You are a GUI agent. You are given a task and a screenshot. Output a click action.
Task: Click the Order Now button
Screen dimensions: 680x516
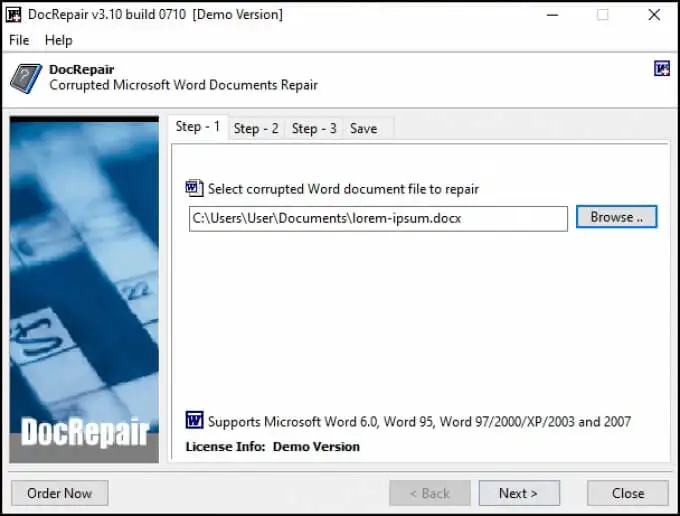59,493
